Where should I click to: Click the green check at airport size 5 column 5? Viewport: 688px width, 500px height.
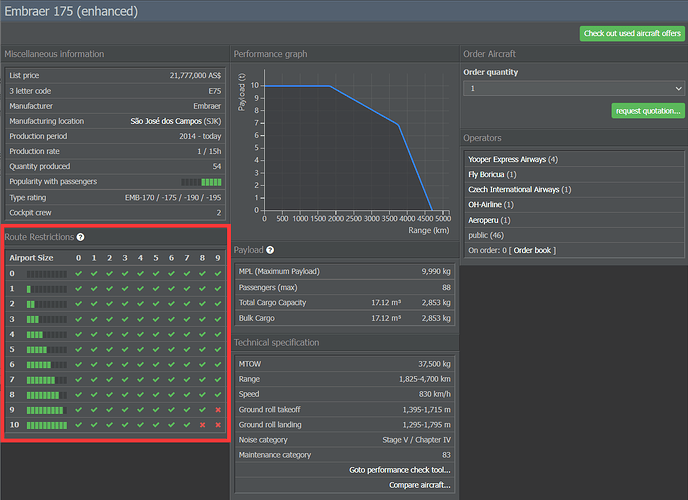[x=156, y=350]
